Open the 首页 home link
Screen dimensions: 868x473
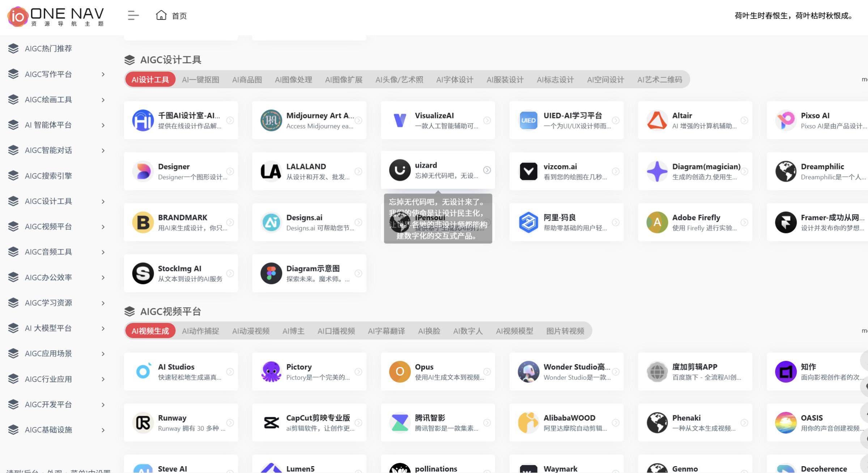pos(171,16)
